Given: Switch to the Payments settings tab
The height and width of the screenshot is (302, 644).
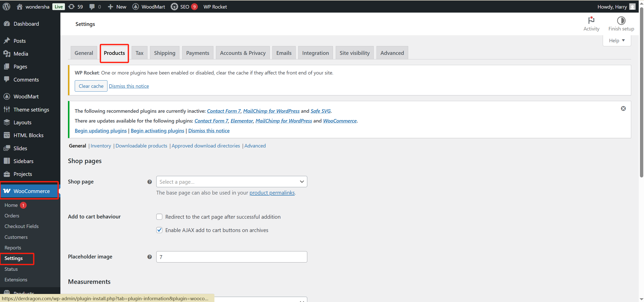Looking at the screenshot, I should point(197,53).
